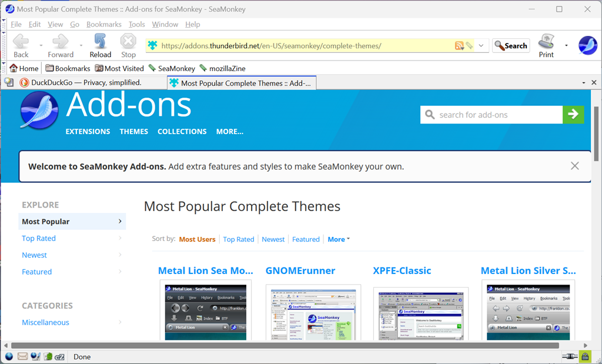Open the Print button dropdown arrow
The height and width of the screenshot is (364, 602).
point(566,46)
